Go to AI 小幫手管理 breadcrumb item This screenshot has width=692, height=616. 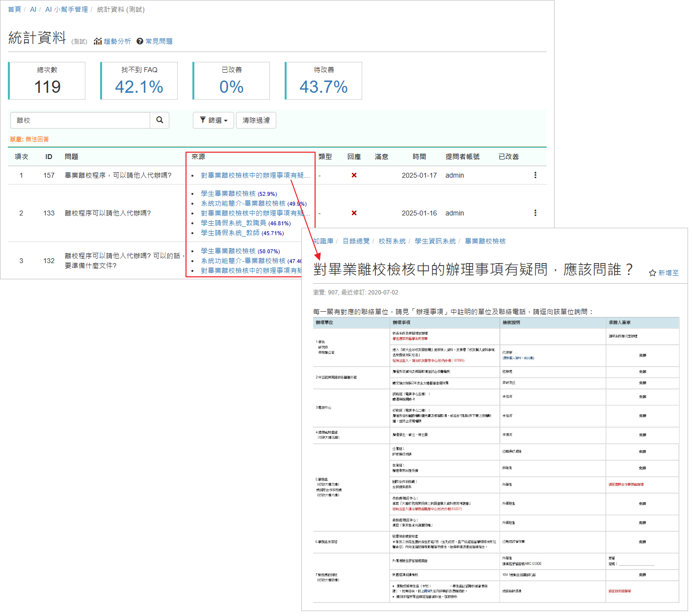click(x=67, y=9)
